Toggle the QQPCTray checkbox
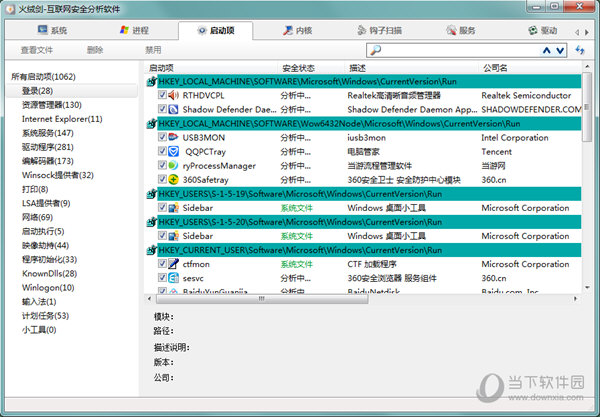Viewport: 600px width, 417px height. pyautogui.click(x=162, y=151)
